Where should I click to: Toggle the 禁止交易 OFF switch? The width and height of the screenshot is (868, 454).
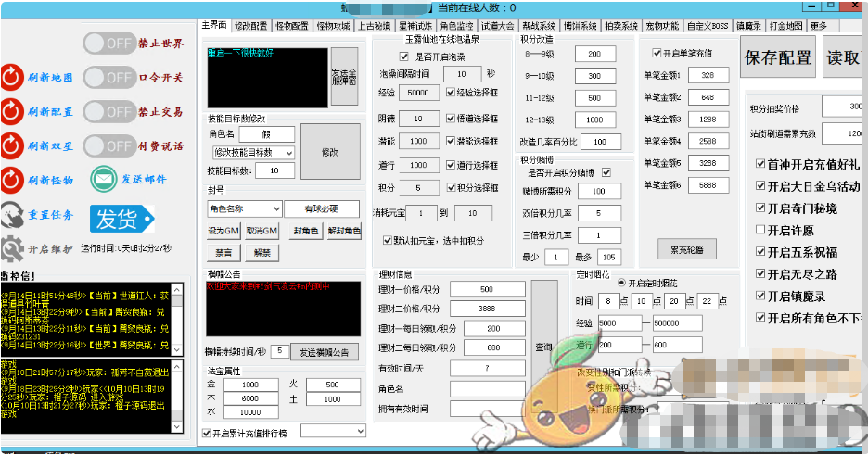pos(108,111)
